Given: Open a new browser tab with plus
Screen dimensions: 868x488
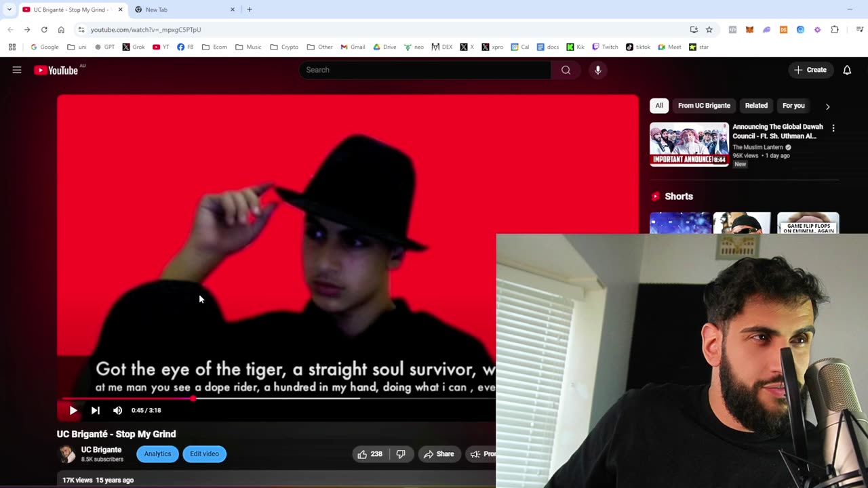Looking at the screenshot, I should point(250,9).
